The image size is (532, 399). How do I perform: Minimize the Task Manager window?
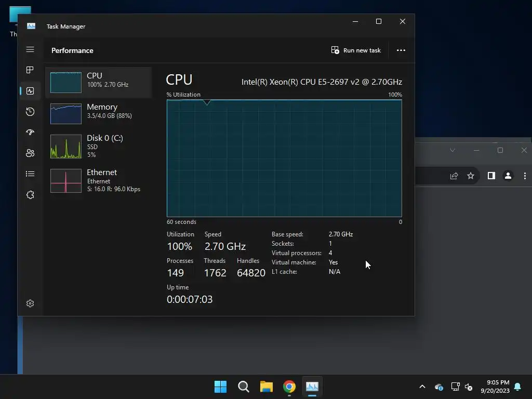355,21
